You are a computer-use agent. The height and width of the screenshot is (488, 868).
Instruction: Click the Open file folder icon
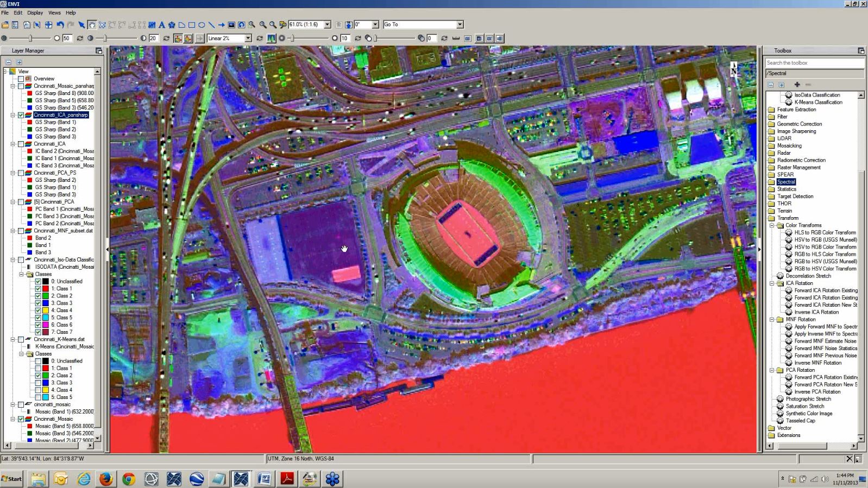(5, 25)
